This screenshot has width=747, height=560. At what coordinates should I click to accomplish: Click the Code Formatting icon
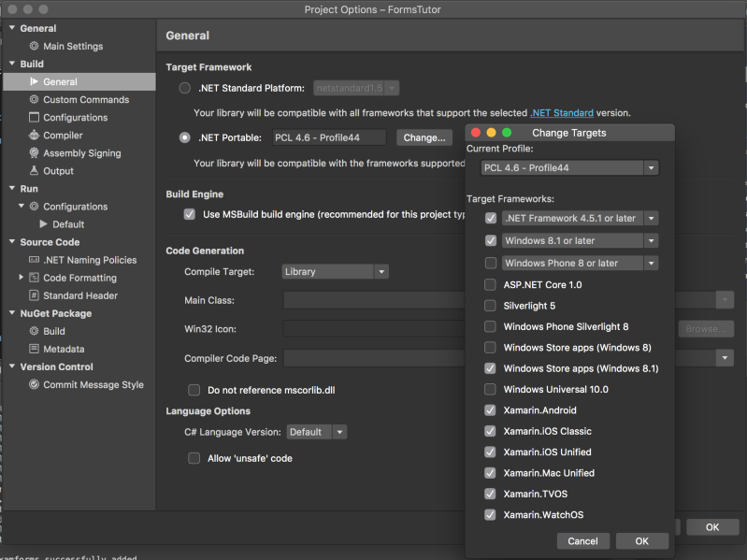tap(34, 278)
